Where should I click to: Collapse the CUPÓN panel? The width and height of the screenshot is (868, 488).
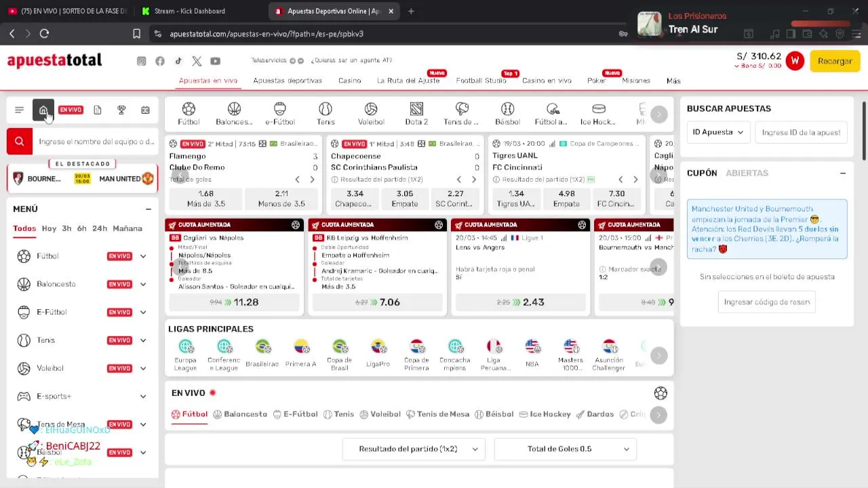843,174
